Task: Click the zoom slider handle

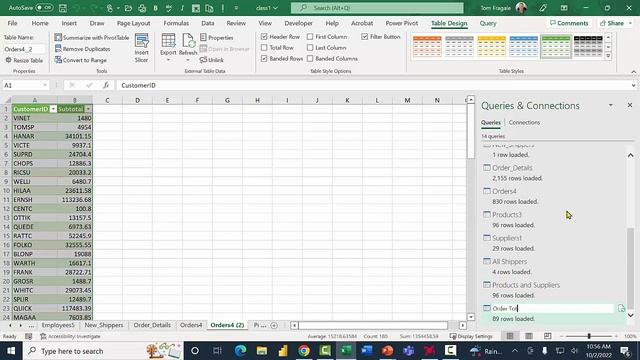Action: point(589,336)
